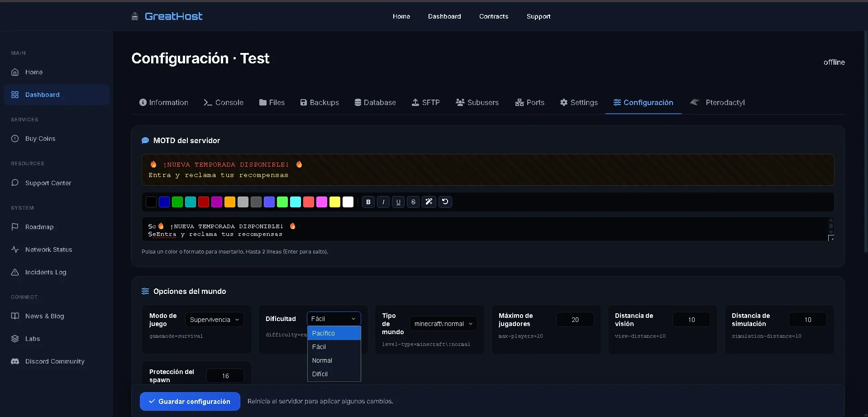Screen dimensions: 868x417
Task: Click Support in the top navigation
Action: click(539, 16)
